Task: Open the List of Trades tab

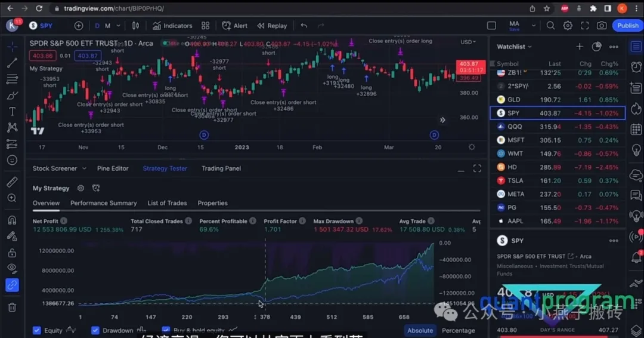Action: click(x=167, y=203)
